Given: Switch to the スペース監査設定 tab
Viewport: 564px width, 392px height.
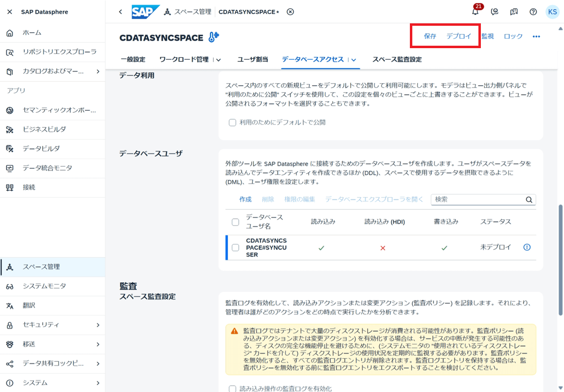Looking at the screenshot, I should 397,59.
